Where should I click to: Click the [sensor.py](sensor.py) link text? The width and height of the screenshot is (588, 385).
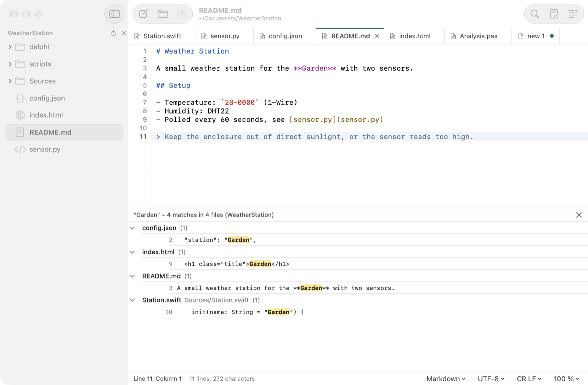tap(336, 120)
